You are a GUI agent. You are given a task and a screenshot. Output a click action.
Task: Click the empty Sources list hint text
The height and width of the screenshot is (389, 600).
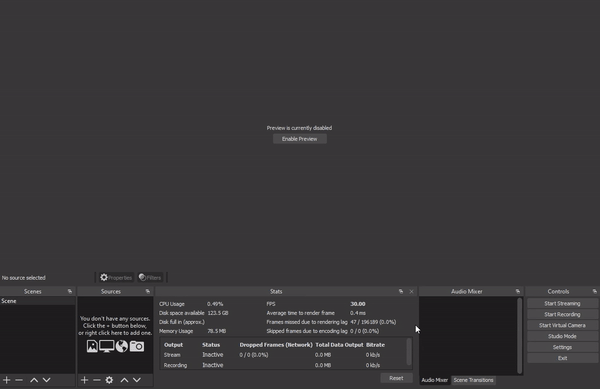(x=115, y=326)
